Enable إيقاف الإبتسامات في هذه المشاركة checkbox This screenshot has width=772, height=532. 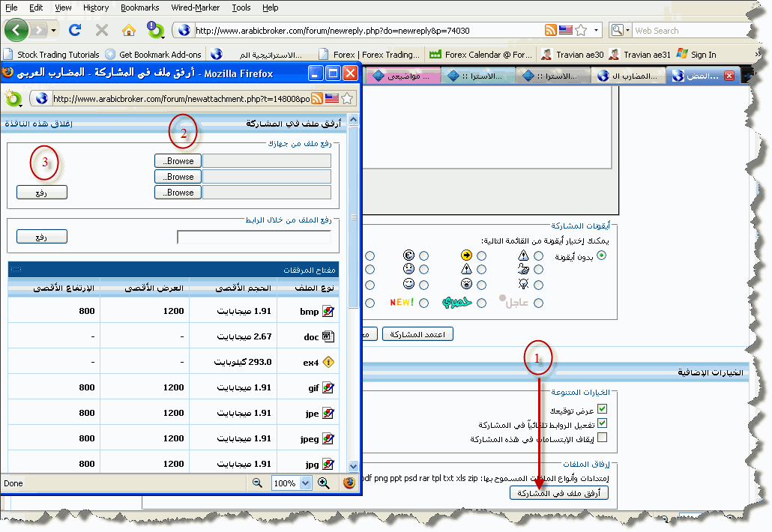pyautogui.click(x=602, y=438)
